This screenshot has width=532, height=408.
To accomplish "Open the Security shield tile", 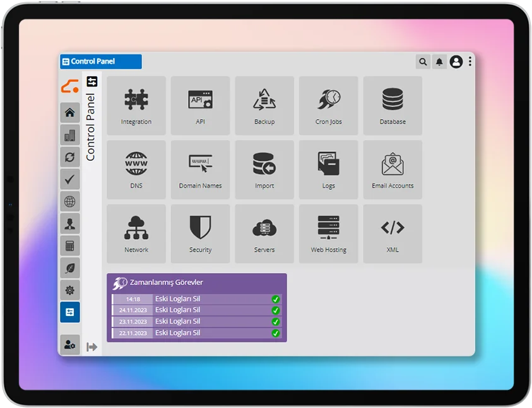I will point(200,233).
